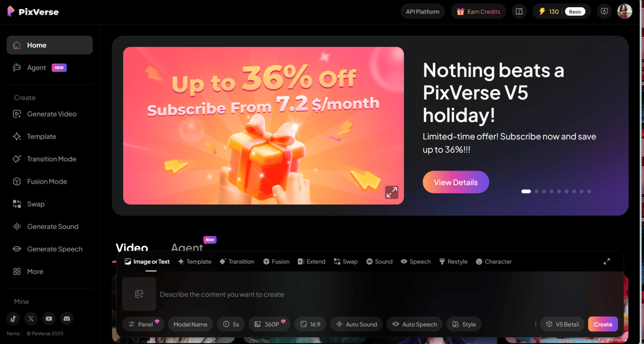
Task: Click the View Details button
Action: [456, 182]
